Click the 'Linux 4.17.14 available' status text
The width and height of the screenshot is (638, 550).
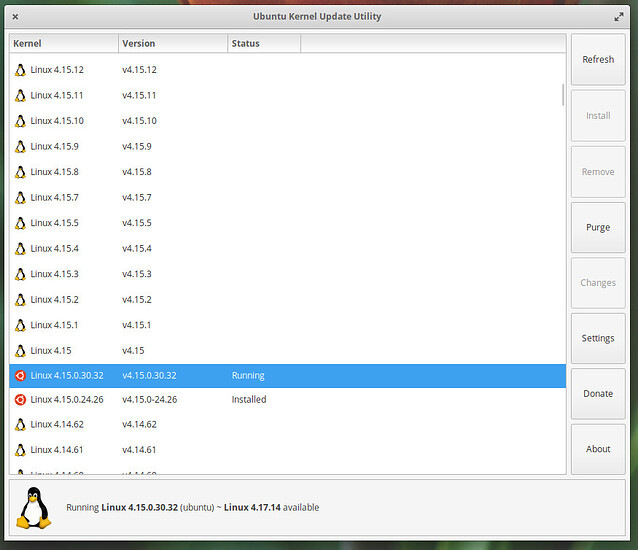271,508
